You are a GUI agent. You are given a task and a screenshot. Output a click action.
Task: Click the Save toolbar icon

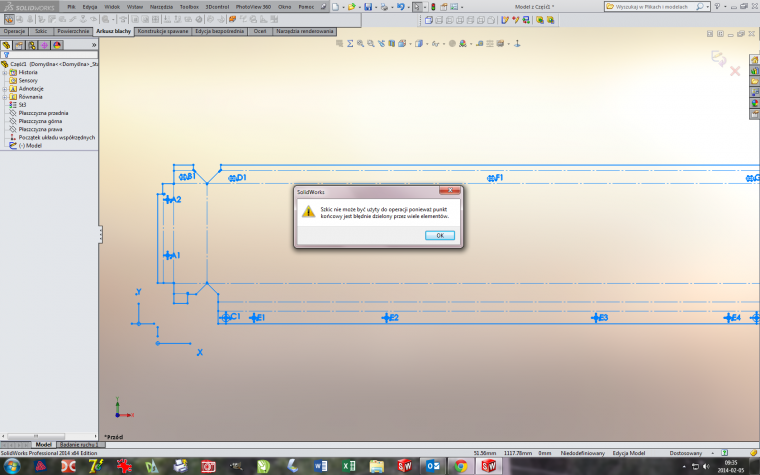(x=368, y=7)
